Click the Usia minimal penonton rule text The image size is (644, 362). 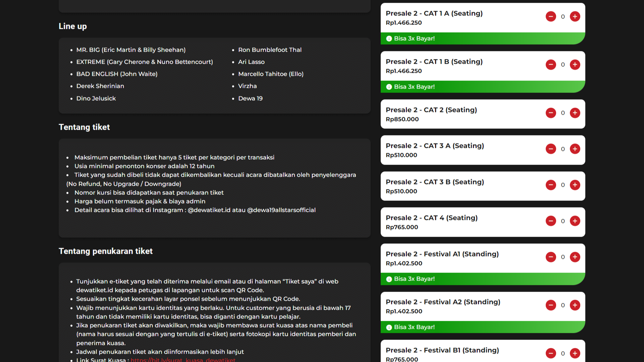click(144, 166)
